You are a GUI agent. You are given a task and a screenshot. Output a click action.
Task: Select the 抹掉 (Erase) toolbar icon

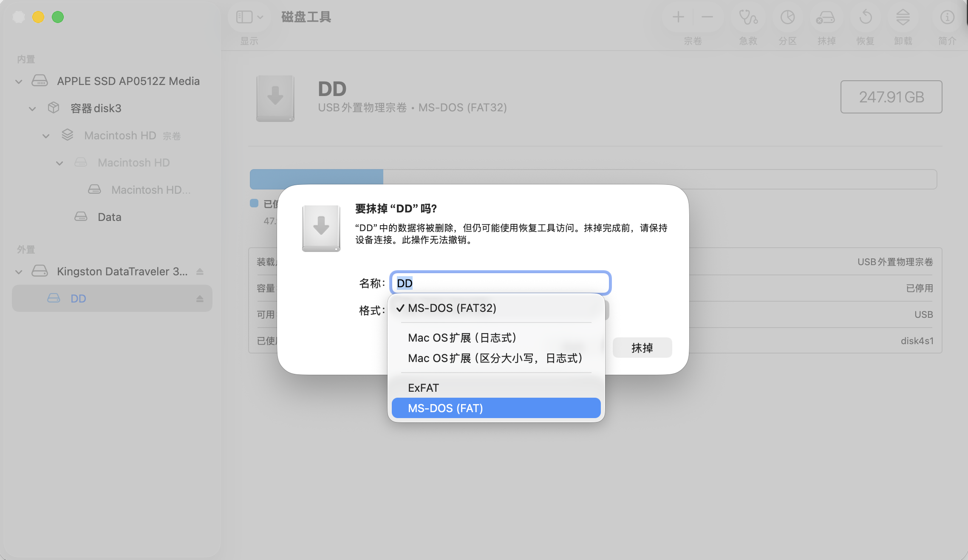[x=826, y=18]
